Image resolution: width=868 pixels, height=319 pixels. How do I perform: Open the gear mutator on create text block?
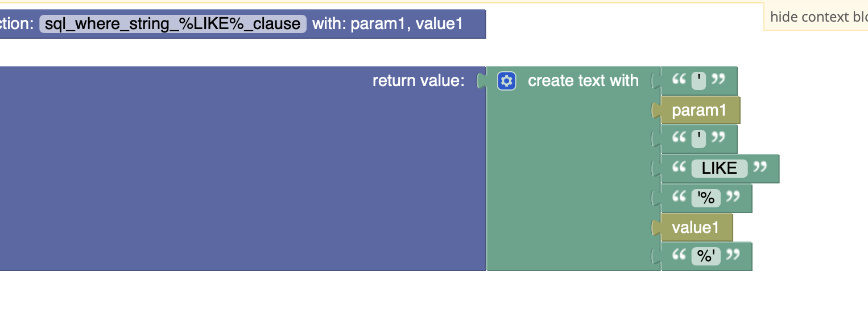(x=506, y=81)
